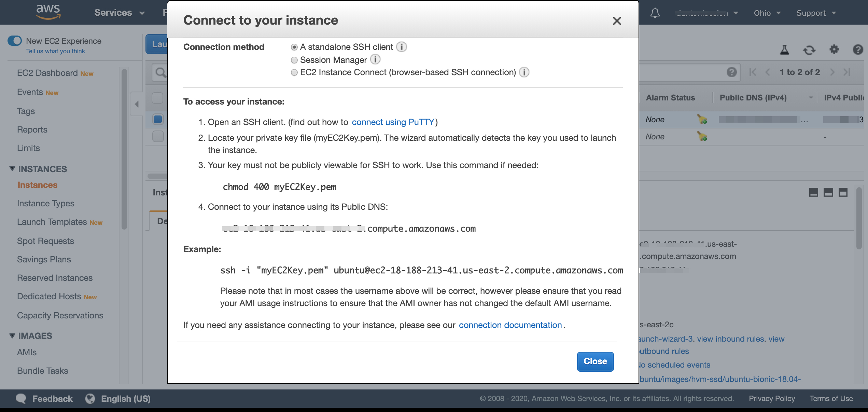Open the connect using PuTTY link

393,122
